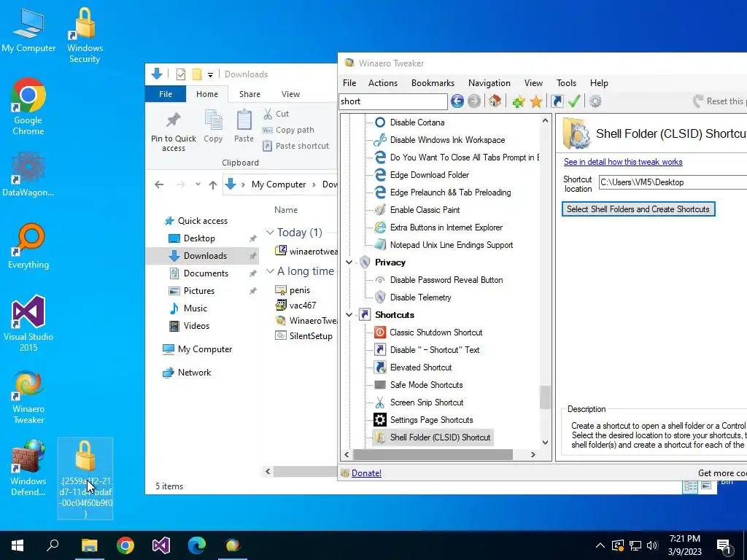747x560 pixels.
Task: Click the Windows Start button
Action: pyautogui.click(x=18, y=545)
